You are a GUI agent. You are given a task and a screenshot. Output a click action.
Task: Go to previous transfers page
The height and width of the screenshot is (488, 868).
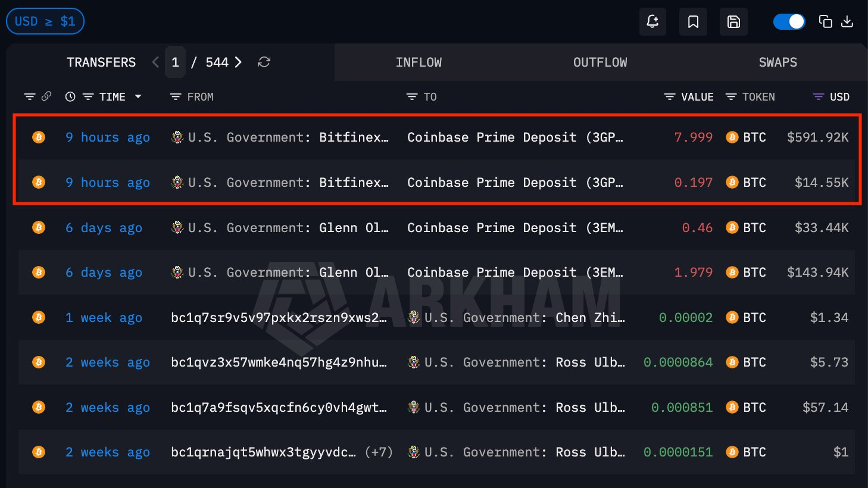pos(155,62)
